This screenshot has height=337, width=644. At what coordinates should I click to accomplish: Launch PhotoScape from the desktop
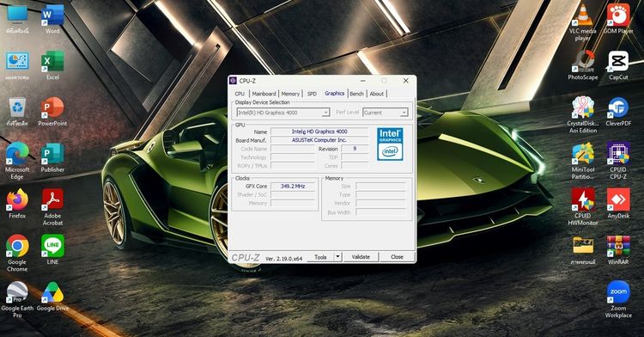pyautogui.click(x=583, y=65)
